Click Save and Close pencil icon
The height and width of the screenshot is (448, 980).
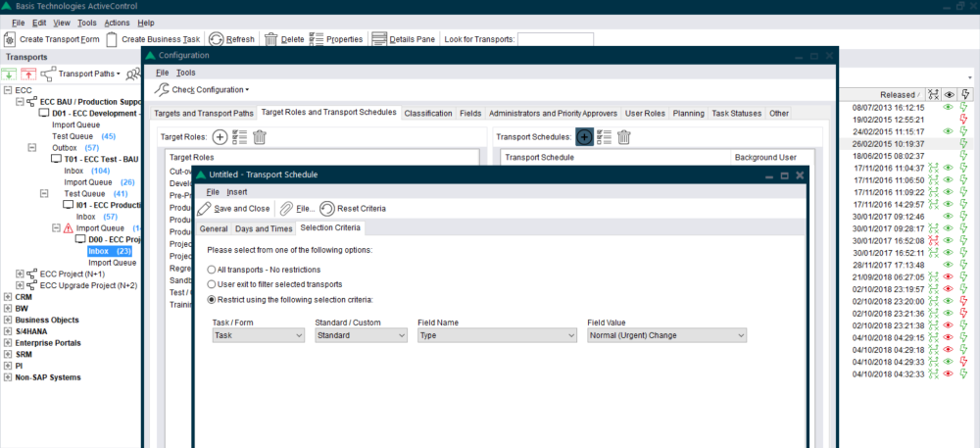tap(204, 208)
